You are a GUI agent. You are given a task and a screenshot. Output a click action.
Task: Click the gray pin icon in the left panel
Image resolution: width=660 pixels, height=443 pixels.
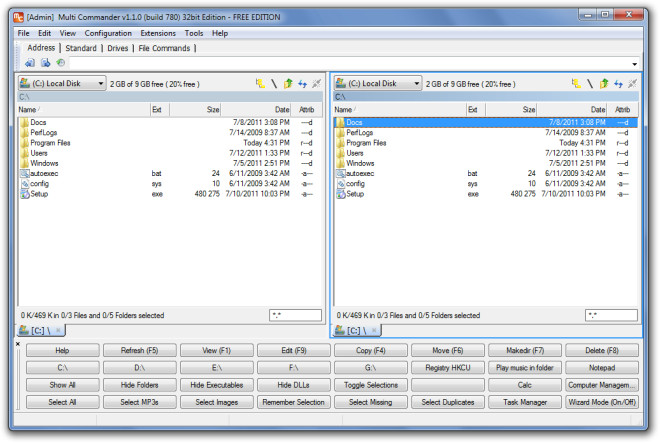click(x=317, y=83)
